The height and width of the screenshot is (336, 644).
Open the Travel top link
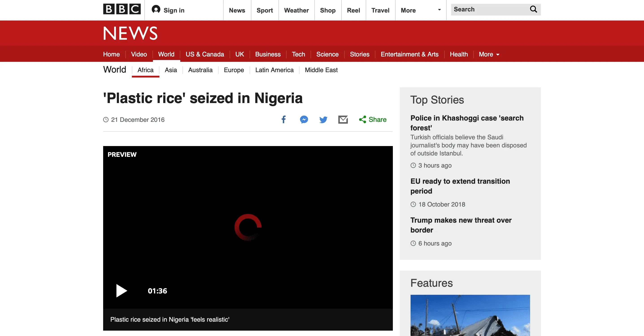380,10
